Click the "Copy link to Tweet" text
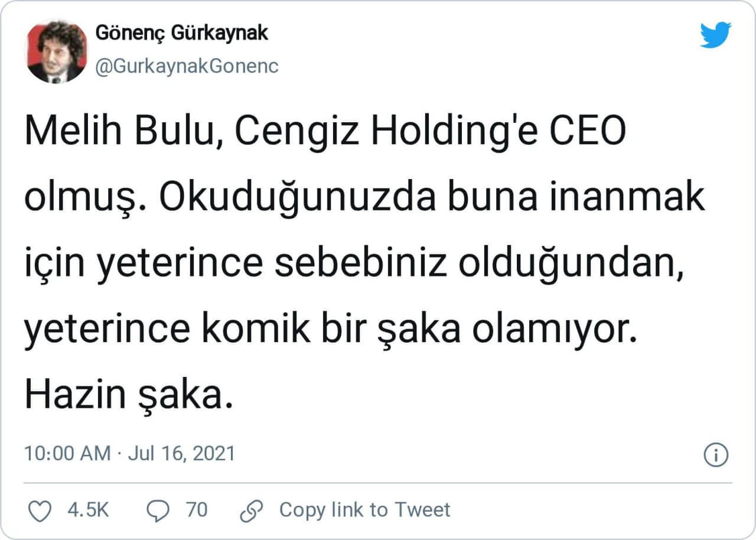756x540 pixels. click(x=364, y=510)
